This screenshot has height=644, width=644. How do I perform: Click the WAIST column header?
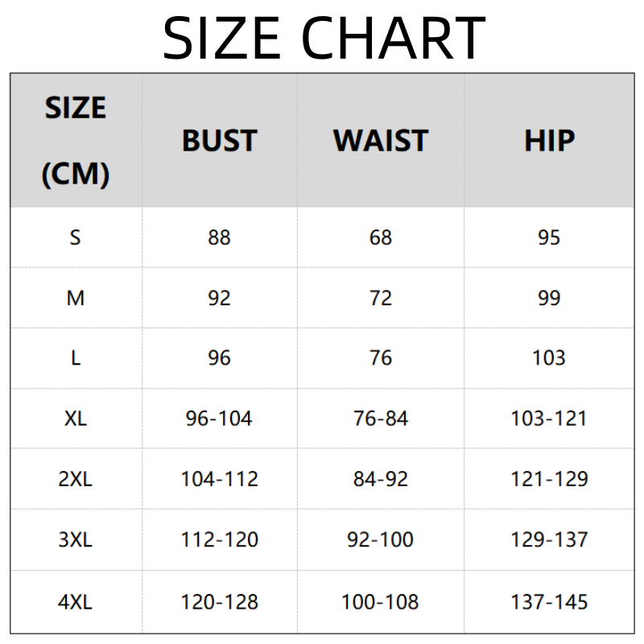tap(380, 140)
